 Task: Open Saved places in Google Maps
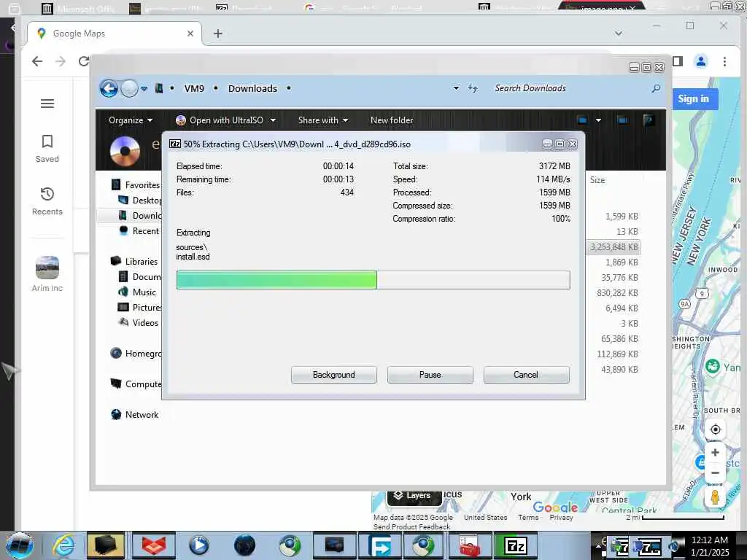coord(47,149)
